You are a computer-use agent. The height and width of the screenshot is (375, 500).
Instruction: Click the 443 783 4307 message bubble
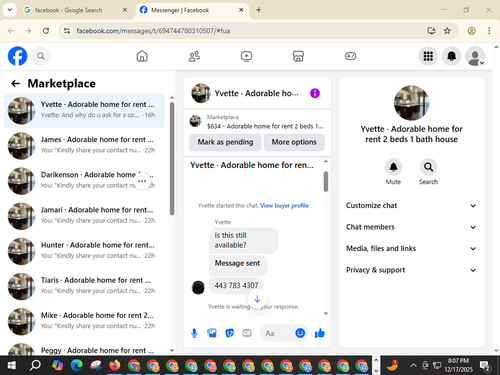pyautogui.click(x=236, y=285)
